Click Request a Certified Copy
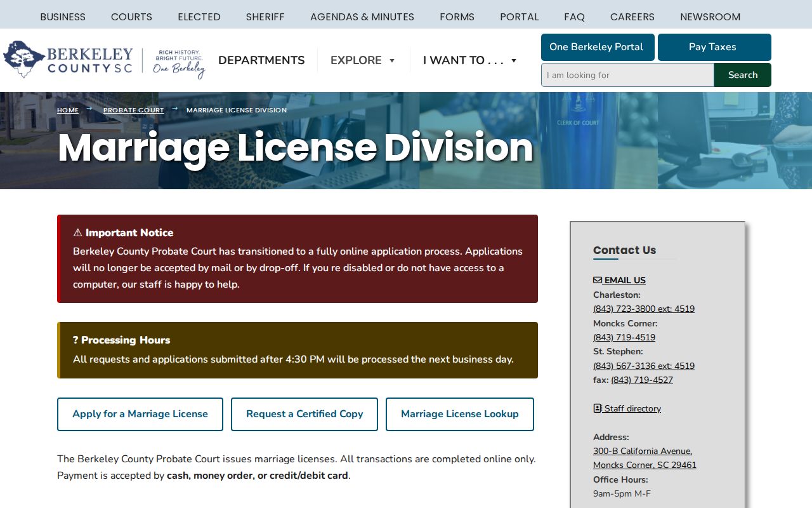Image resolution: width=812 pixels, height=508 pixels. point(304,414)
